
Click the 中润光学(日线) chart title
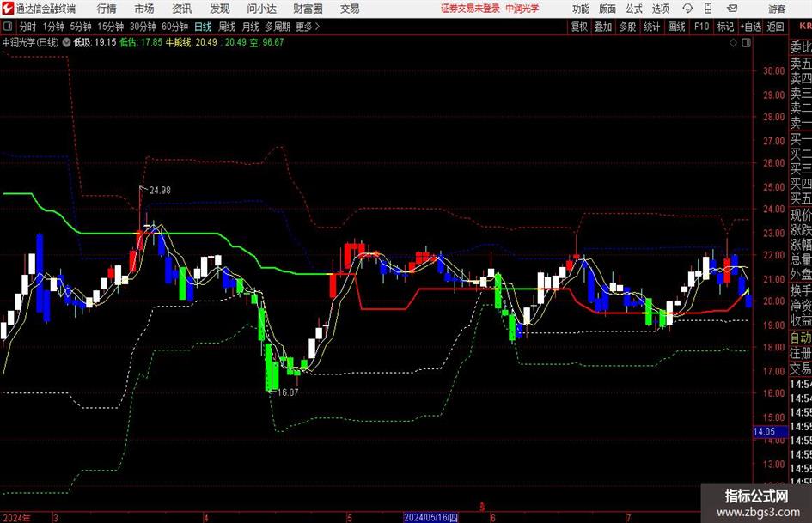31,42
